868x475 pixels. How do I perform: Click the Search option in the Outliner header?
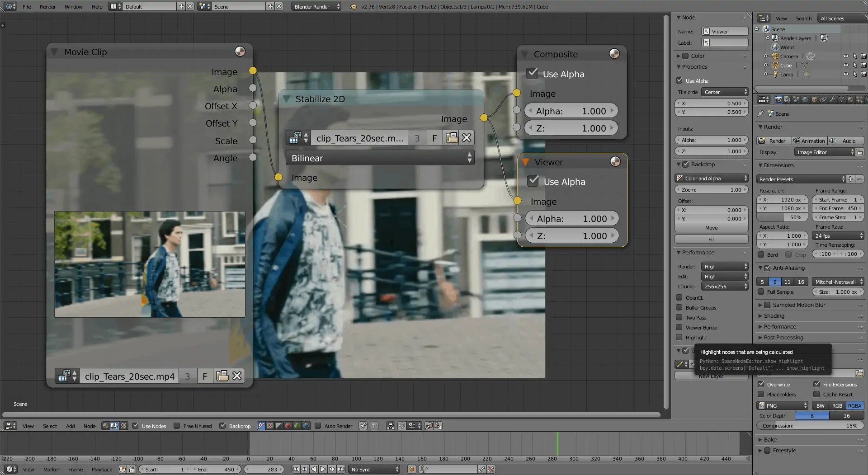click(x=803, y=18)
